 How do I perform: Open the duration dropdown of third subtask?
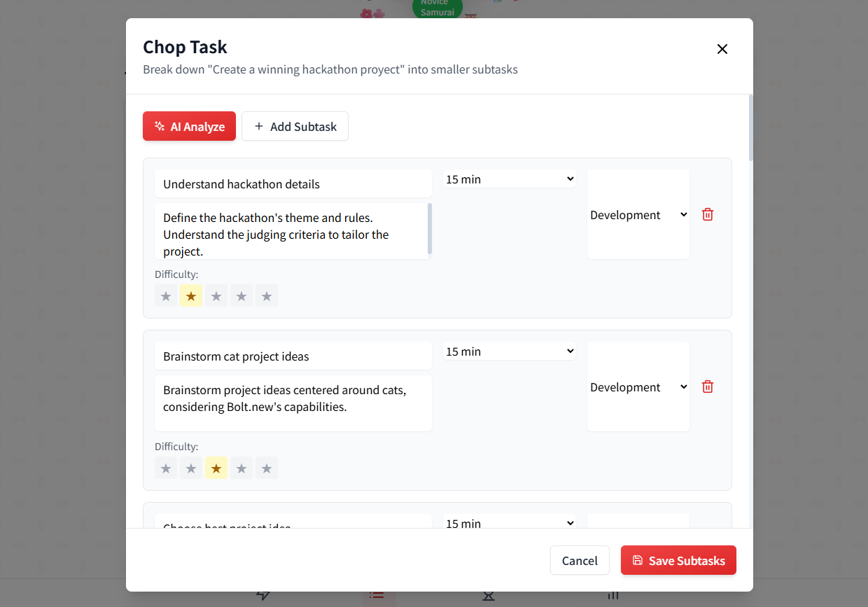pos(509,523)
